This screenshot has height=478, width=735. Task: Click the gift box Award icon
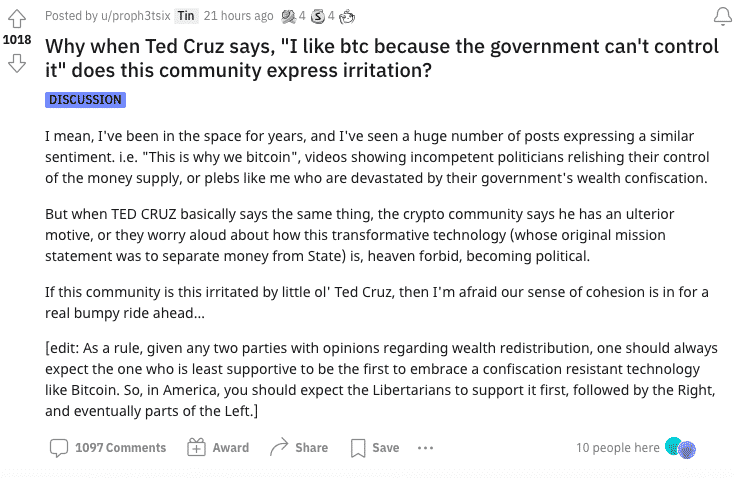point(196,447)
